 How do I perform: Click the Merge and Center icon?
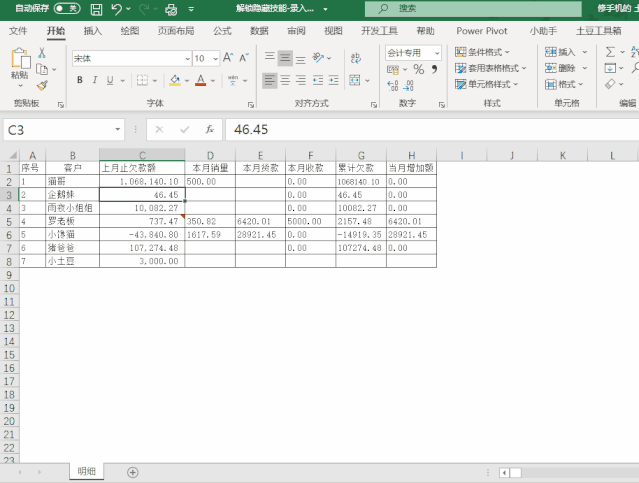click(355, 80)
